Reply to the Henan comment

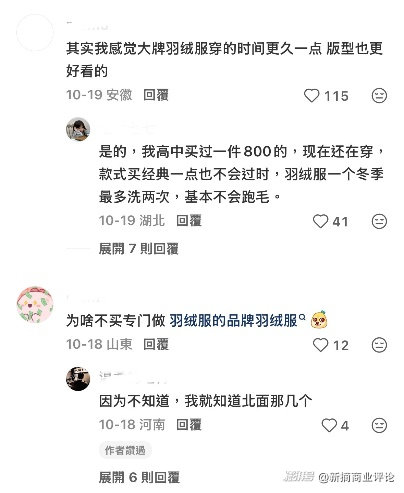coord(189,425)
